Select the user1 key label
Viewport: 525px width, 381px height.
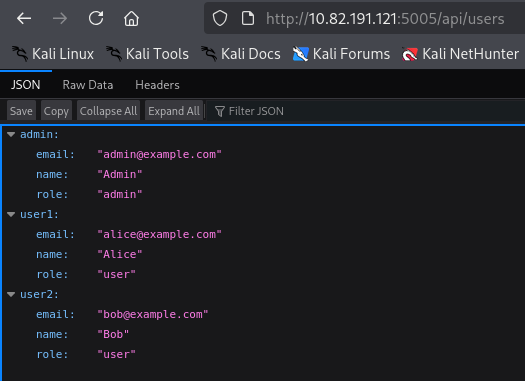39,214
